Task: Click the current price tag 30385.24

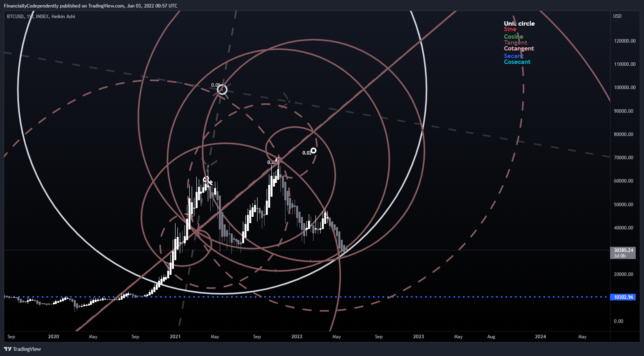Action: pos(623,250)
